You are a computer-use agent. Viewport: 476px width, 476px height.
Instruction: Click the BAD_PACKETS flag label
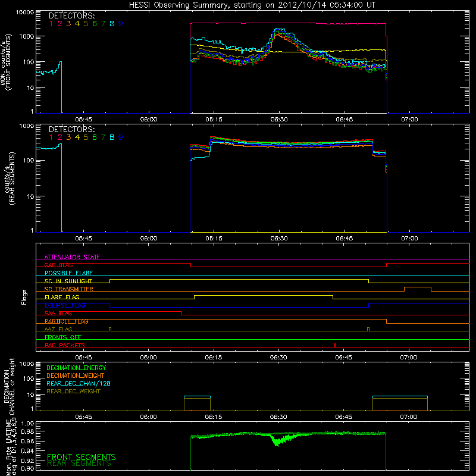click(65, 345)
